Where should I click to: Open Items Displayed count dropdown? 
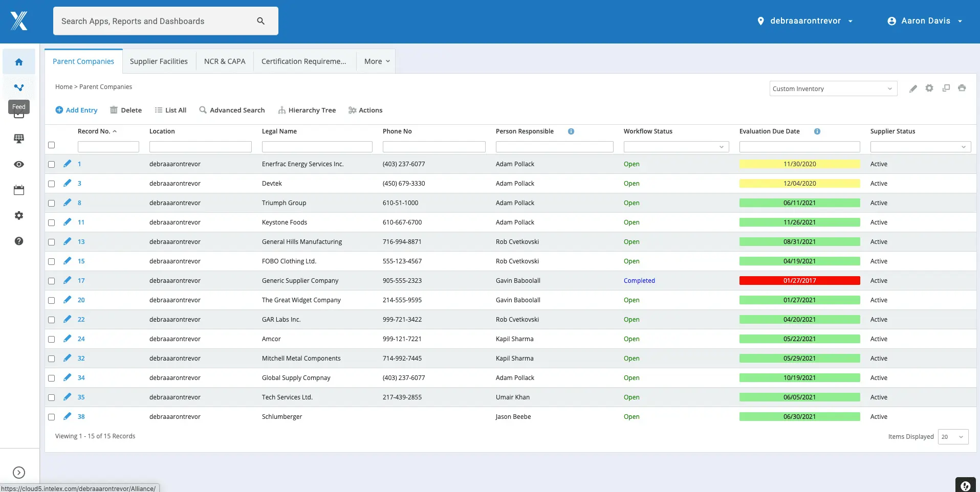pyautogui.click(x=953, y=437)
